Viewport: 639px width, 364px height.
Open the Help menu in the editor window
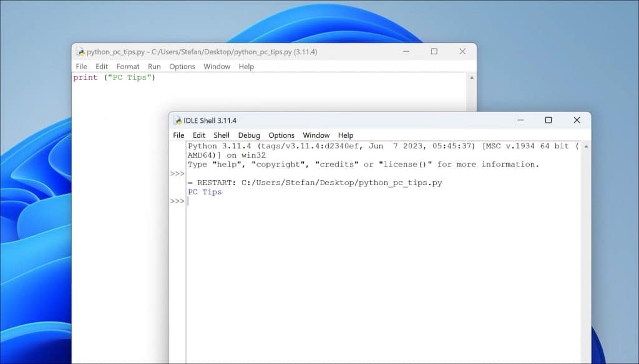pos(246,66)
